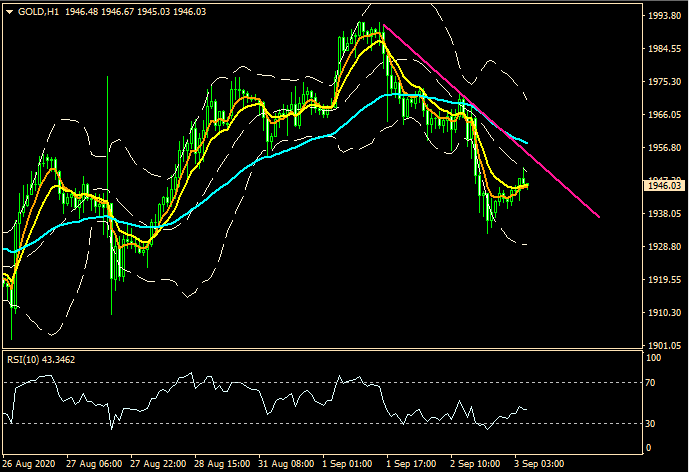Click the 1966.00 price axis label

[663, 116]
